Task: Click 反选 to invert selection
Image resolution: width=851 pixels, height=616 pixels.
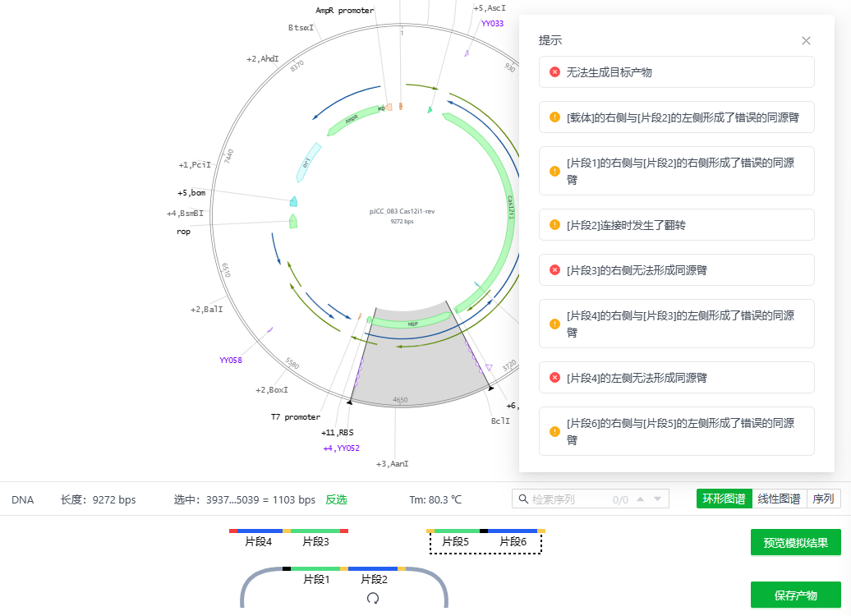Action: tap(336, 499)
